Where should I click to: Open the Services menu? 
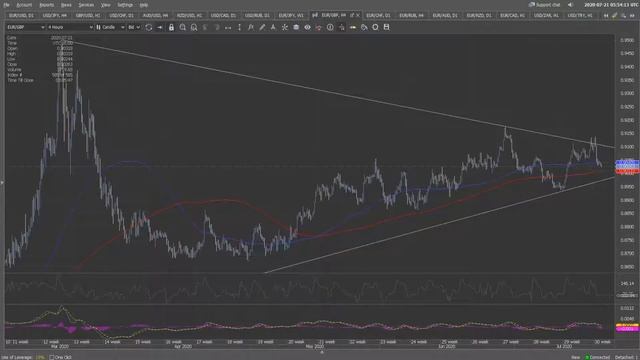(x=86, y=5)
